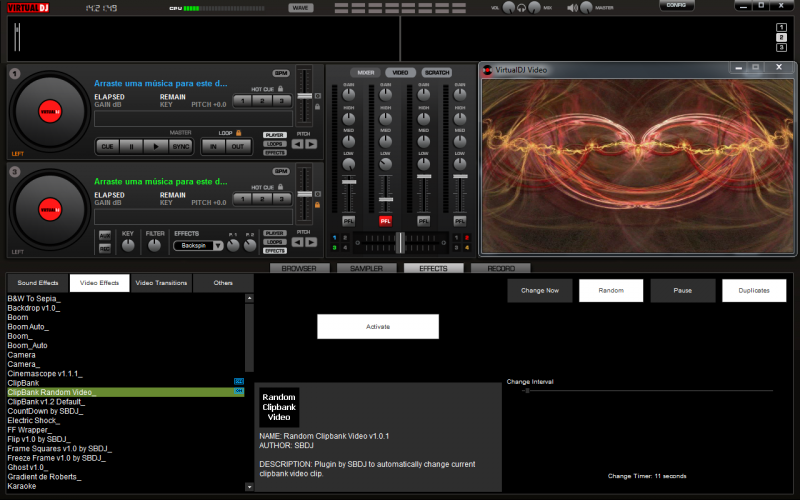This screenshot has height=500, width=800.
Task: Click effect parameter P.2 knob on deck 3
Action: click(x=249, y=246)
